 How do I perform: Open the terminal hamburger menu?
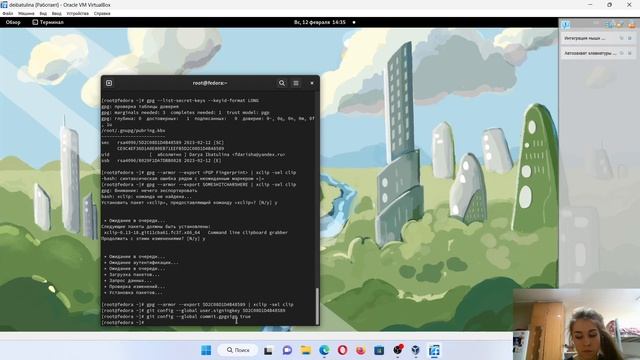tap(296, 83)
